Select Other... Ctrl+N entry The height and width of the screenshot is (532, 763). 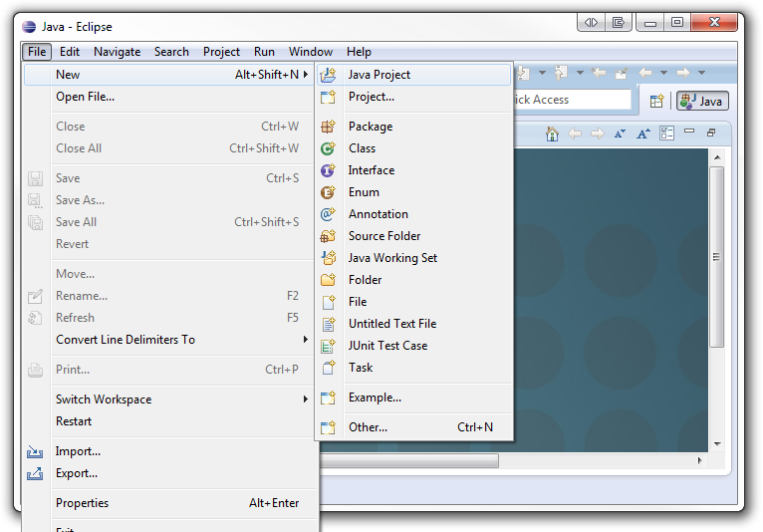pos(414,427)
